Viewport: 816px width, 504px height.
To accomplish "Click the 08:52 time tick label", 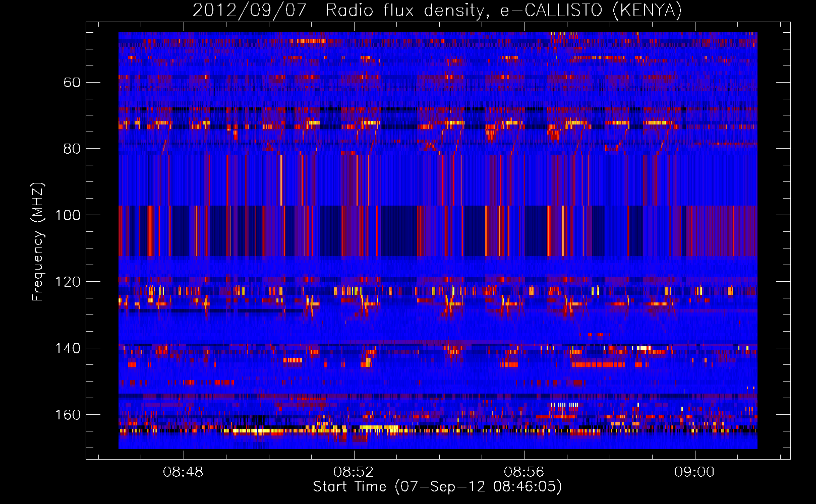I will point(354,472).
